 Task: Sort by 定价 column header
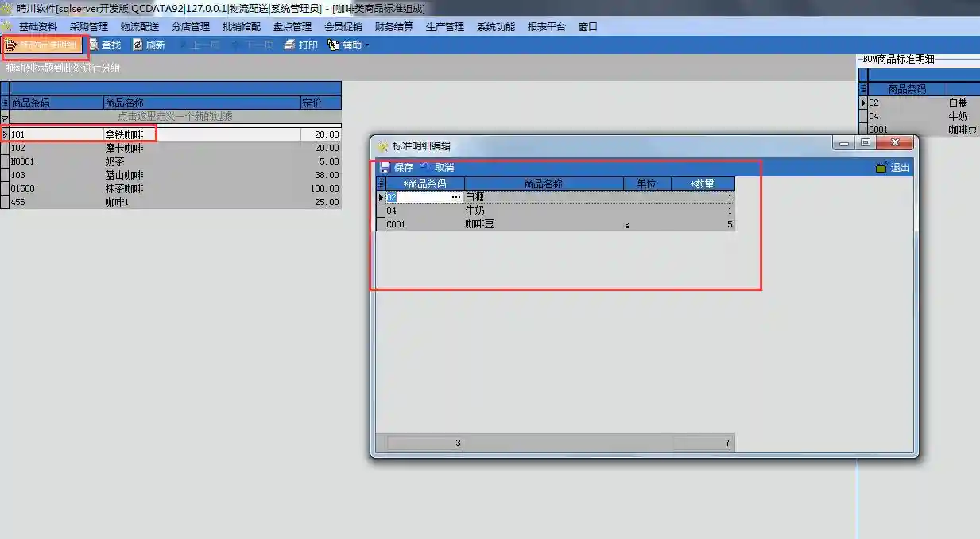click(x=320, y=103)
